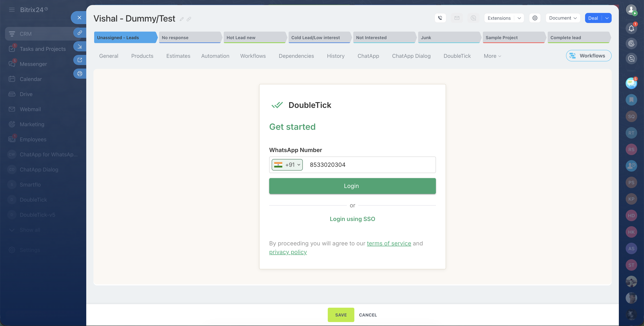This screenshot has height=326, width=644.
Task: Click the WhatsApp Number input field
Action: point(370,165)
